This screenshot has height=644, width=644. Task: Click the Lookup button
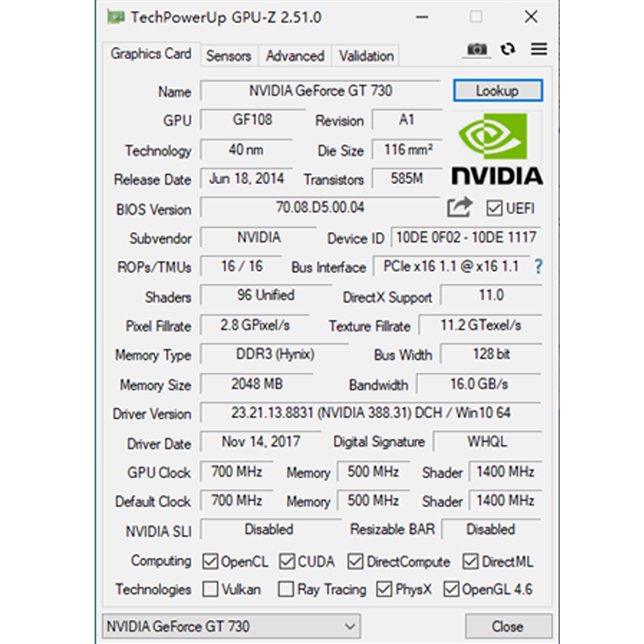[x=497, y=91]
